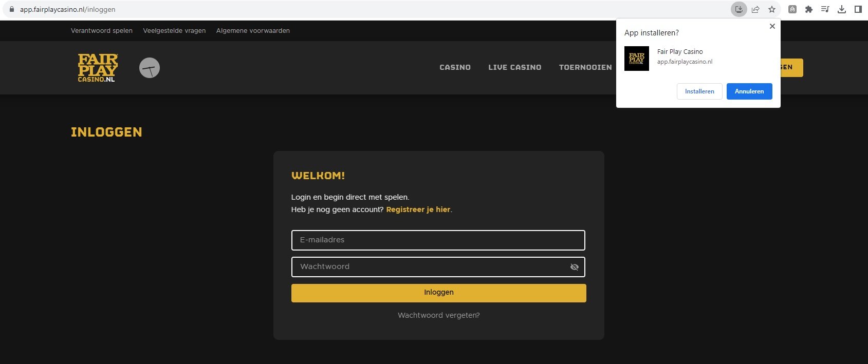This screenshot has height=364, width=868.
Task: Open the browser downloads icon
Action: click(842, 9)
